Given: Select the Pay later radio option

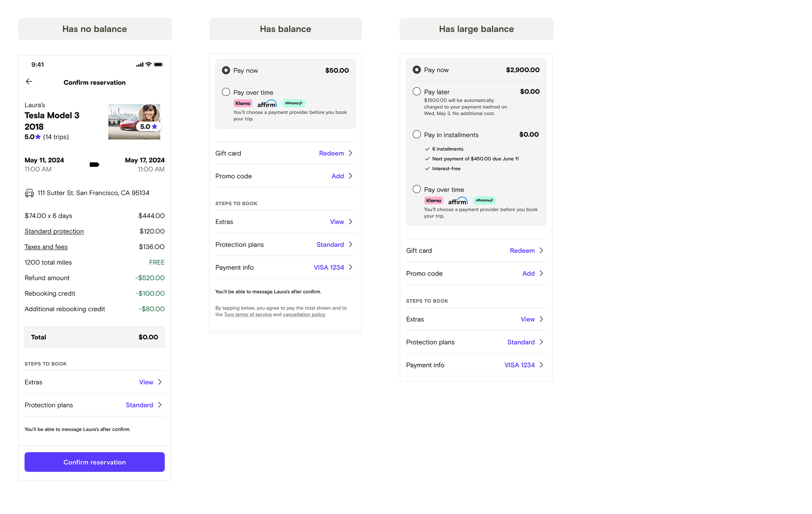Looking at the screenshot, I should point(417,91).
